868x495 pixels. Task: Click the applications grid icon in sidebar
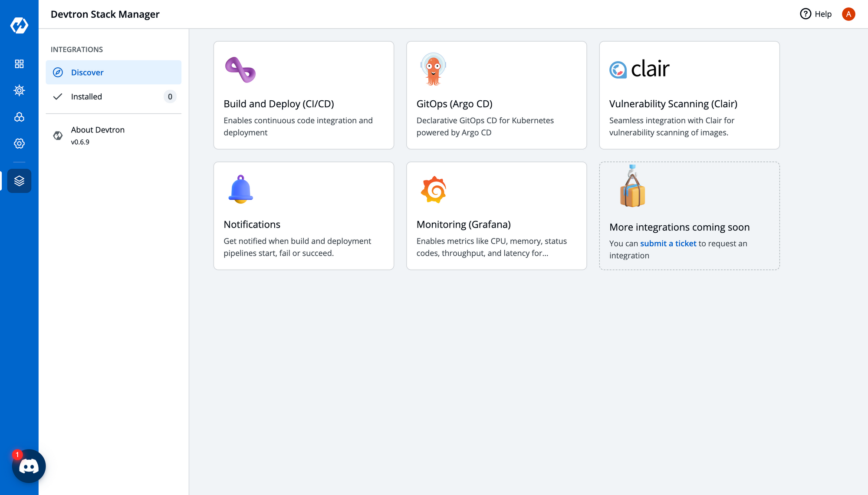(x=19, y=63)
